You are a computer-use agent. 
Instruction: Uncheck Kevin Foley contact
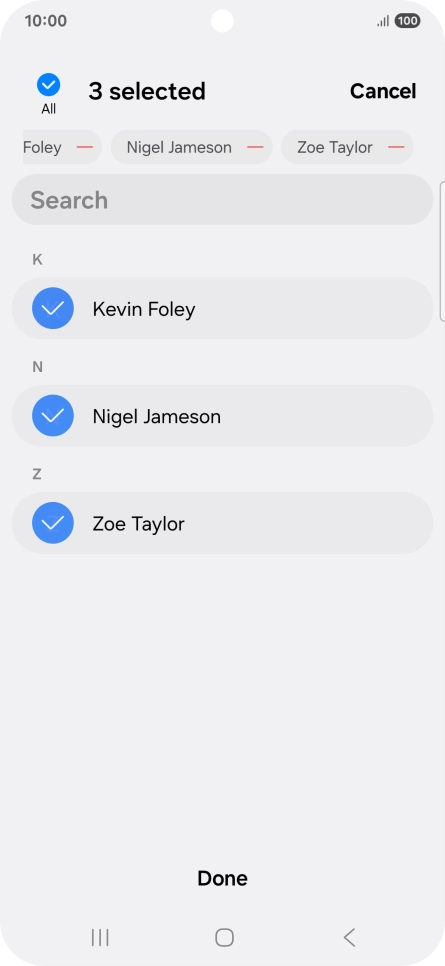tap(53, 308)
